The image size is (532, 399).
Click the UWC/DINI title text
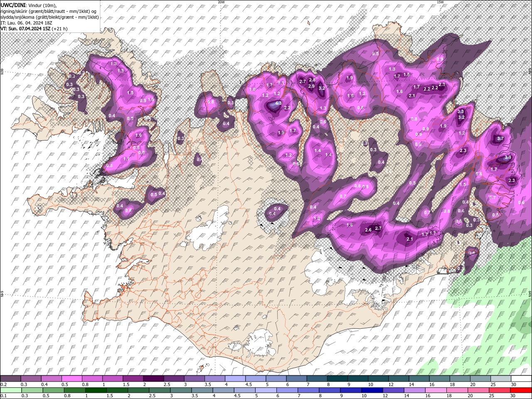pos(13,5)
